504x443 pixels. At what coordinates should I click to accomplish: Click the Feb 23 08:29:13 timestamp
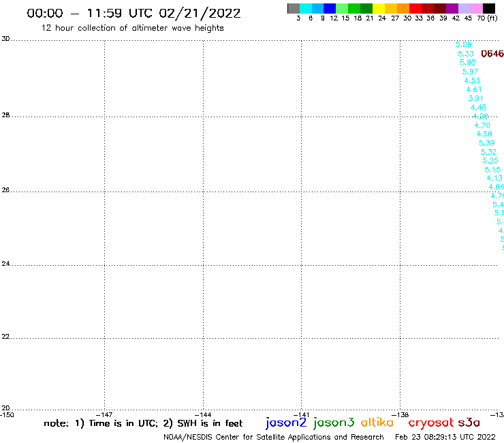(x=445, y=437)
